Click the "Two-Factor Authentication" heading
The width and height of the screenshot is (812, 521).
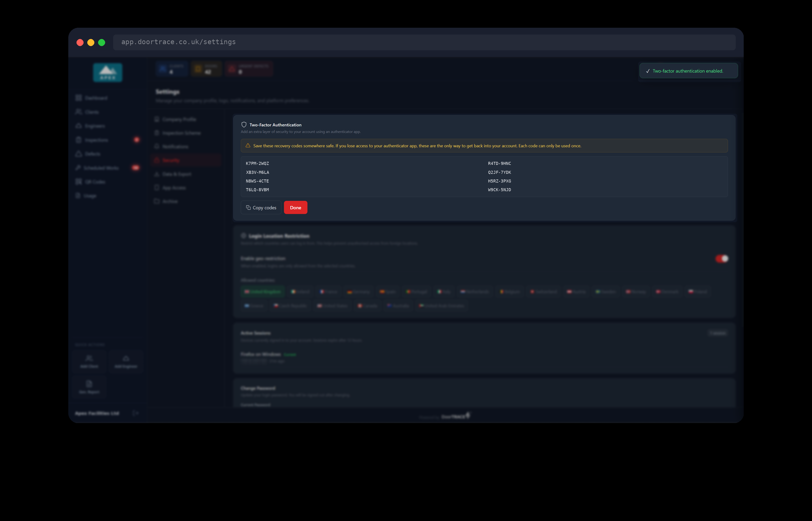[275, 125]
